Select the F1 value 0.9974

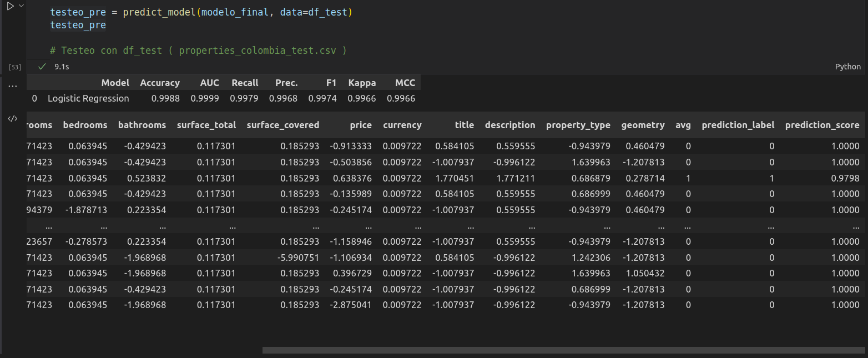322,98
